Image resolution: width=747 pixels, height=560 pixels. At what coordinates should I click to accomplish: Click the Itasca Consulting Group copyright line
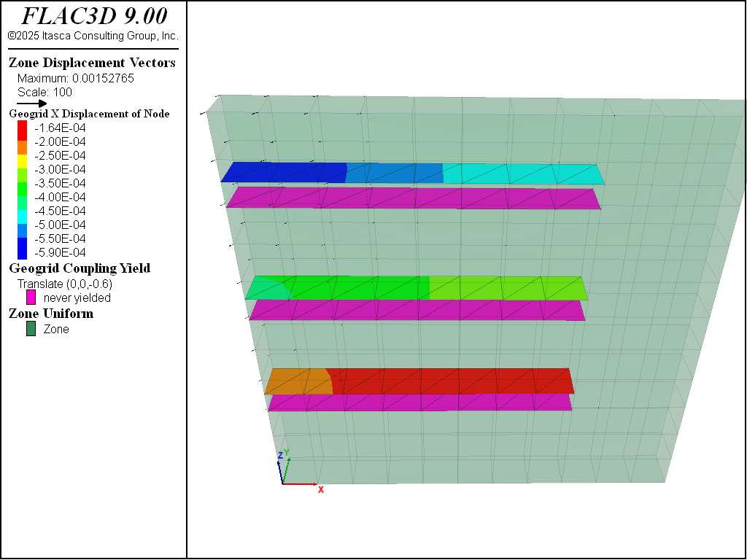[93, 36]
